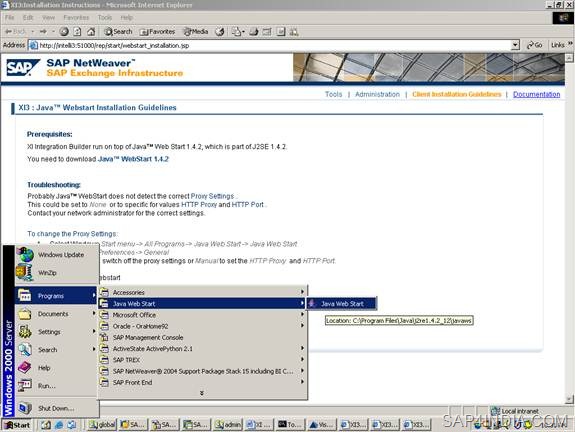Open Favorites from the IE toolbar
Image resolution: width=575 pixels, height=432 pixels.
pyautogui.click(x=157, y=32)
